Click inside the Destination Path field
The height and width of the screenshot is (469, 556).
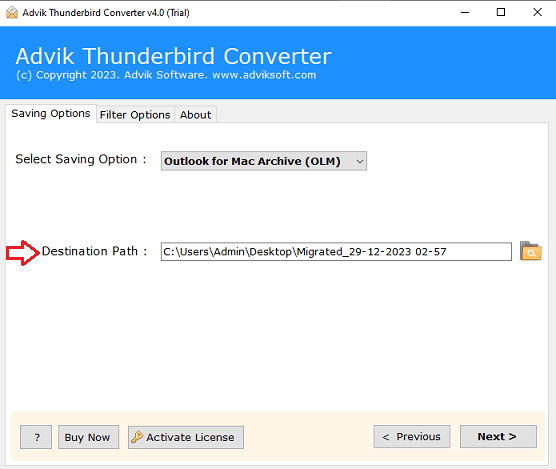pos(336,252)
